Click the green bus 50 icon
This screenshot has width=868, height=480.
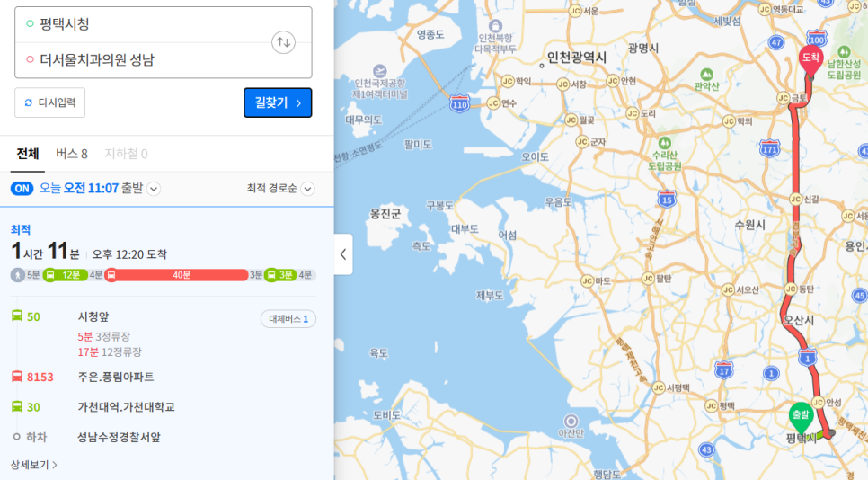(17, 316)
